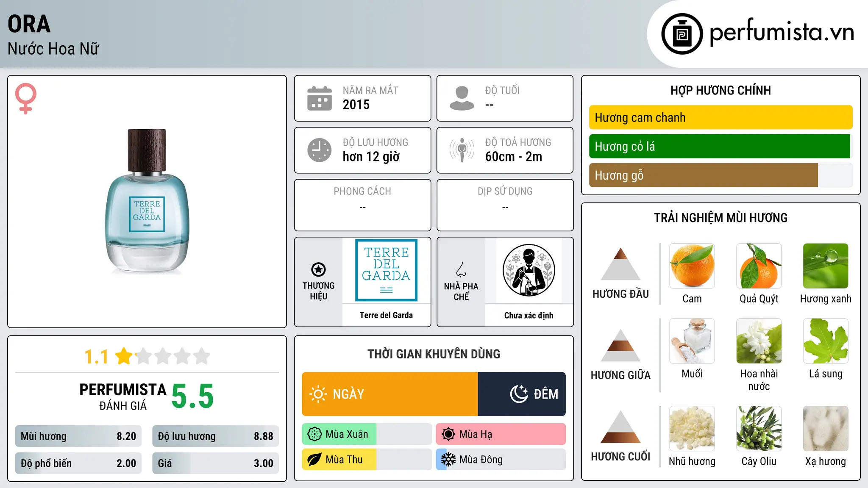Viewport: 868px width, 488px height.
Task: Click the perfumista.vn site name
Action: pos(782,32)
